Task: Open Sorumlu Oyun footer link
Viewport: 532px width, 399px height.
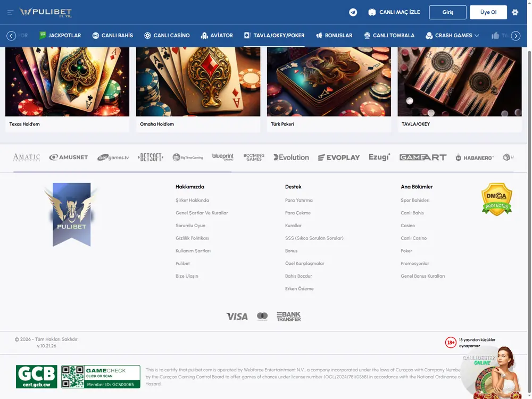Action: [190, 226]
